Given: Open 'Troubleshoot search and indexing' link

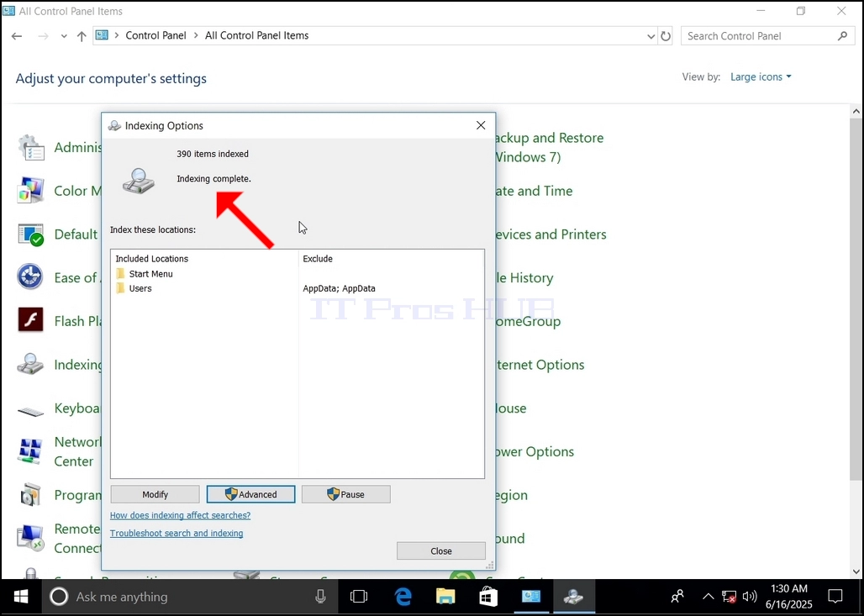Looking at the screenshot, I should (176, 533).
